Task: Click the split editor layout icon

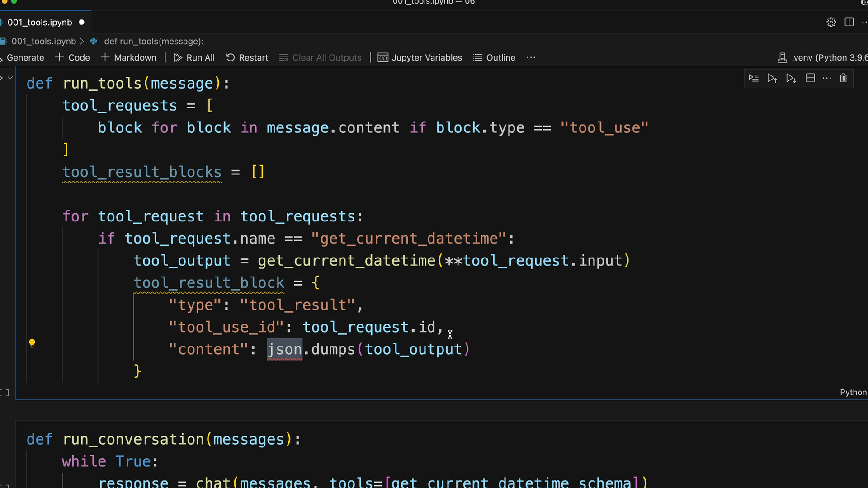Action: [849, 22]
